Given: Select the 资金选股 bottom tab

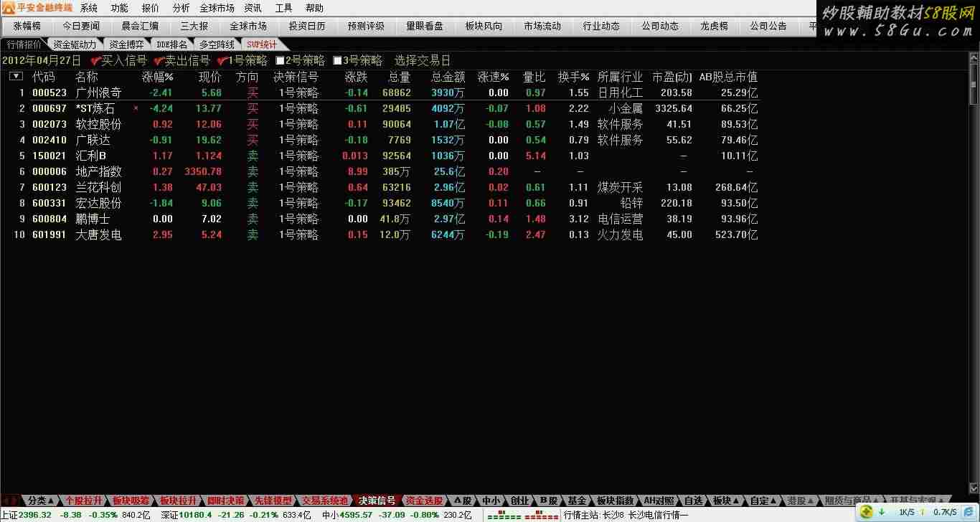Looking at the screenshot, I should tap(424, 500).
